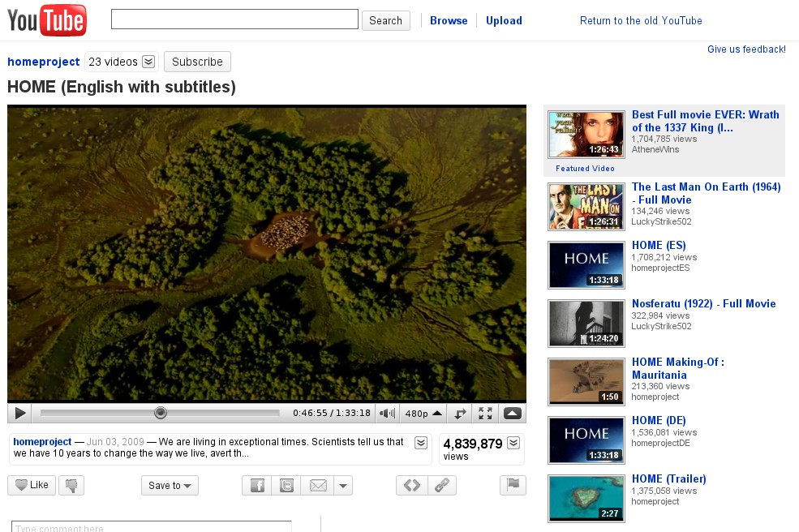The image size is (799, 532).
Task: Click the Featured Video label
Action: tap(585, 168)
